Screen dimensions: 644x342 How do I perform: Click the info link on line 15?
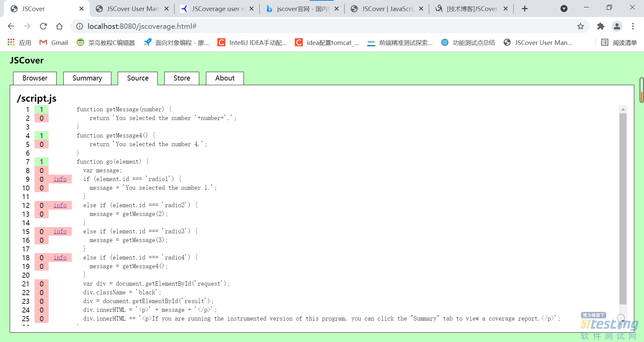(x=60, y=231)
